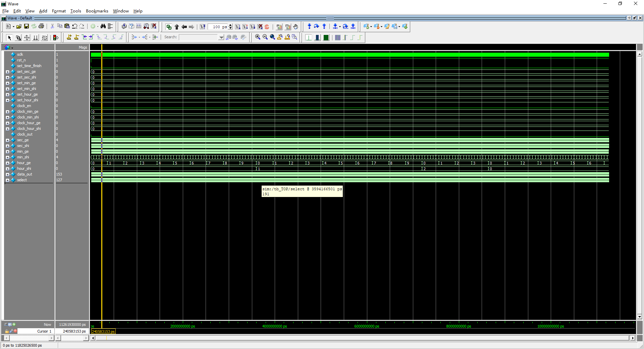Click the binoculars Find icon
The image size is (644, 349).
(103, 26)
